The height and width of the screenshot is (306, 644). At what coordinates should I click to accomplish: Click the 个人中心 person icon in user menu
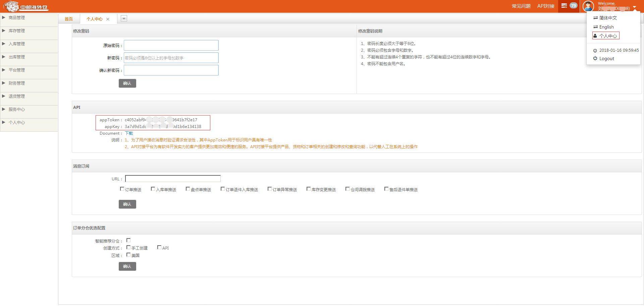(595, 36)
